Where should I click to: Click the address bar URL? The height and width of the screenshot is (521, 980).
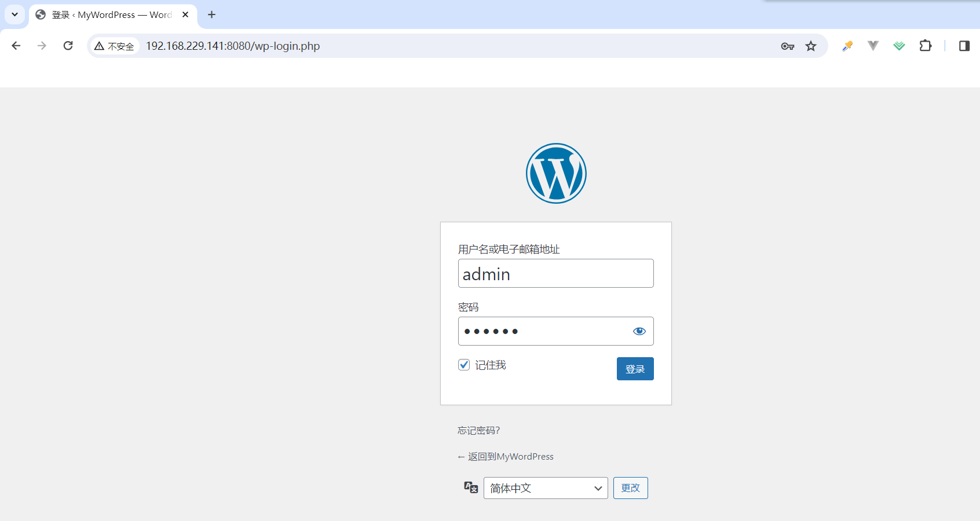pos(233,46)
